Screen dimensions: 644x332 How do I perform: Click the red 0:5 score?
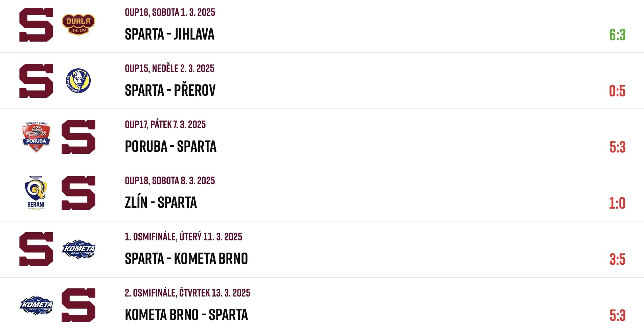(617, 91)
